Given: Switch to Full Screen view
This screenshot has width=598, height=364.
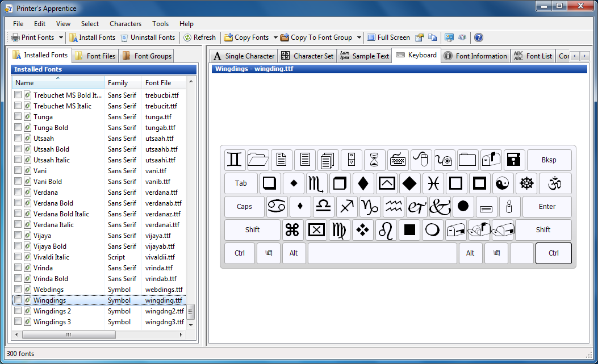Looking at the screenshot, I should pyautogui.click(x=388, y=37).
